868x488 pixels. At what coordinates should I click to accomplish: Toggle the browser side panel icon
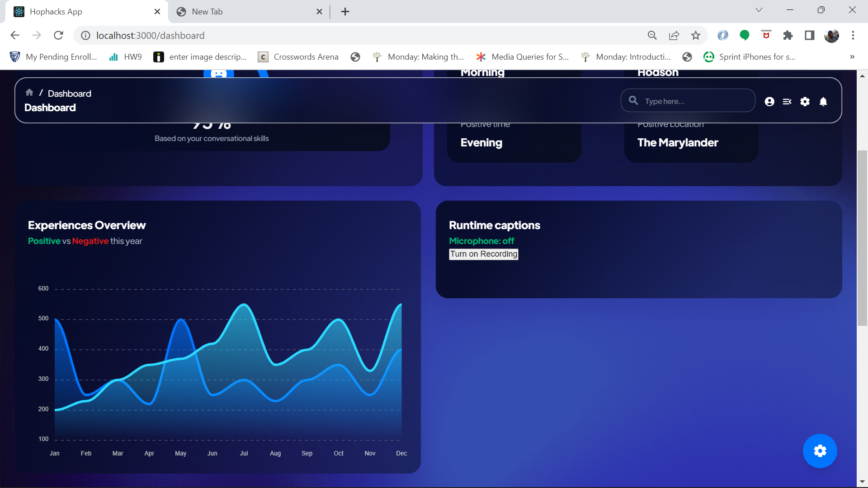(x=810, y=35)
